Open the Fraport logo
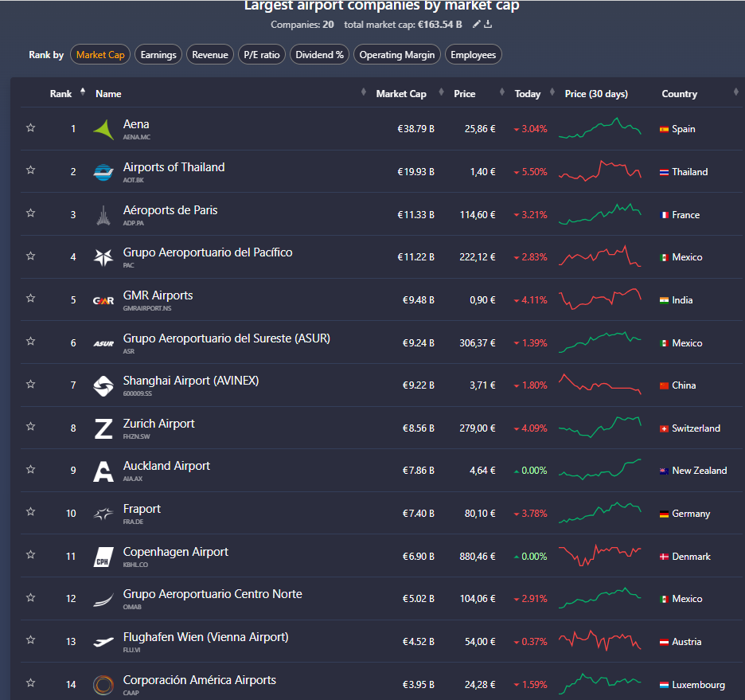Screen dimensions: 745x700 coord(103,514)
